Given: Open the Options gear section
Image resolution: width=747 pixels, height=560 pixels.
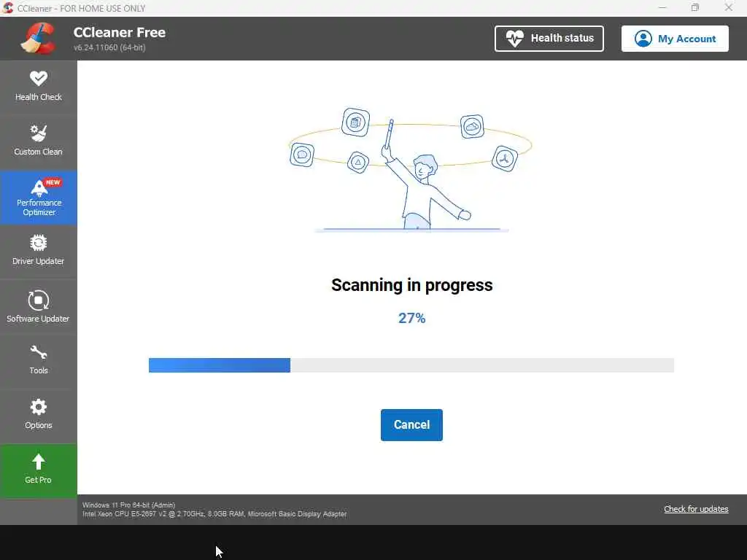Looking at the screenshot, I should (38, 415).
